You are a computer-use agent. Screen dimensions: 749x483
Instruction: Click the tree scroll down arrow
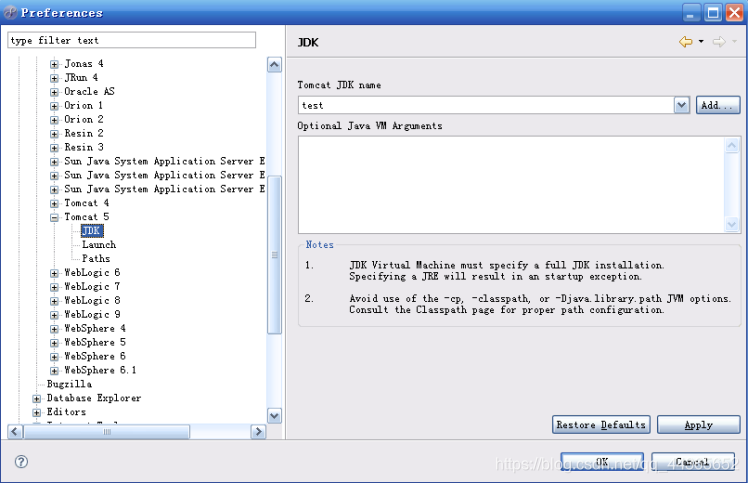click(274, 416)
